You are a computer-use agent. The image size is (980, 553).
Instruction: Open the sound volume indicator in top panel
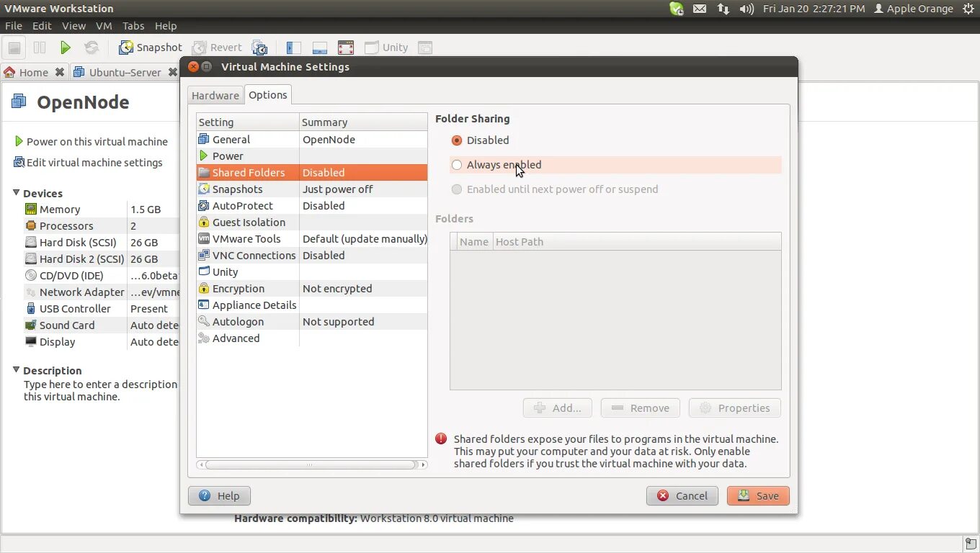(x=747, y=9)
